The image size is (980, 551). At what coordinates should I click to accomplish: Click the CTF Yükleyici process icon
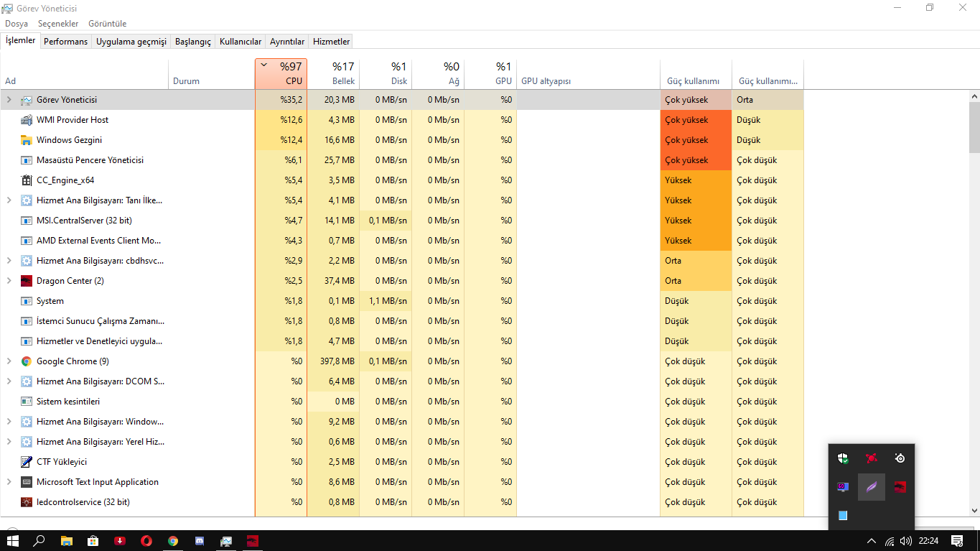point(27,462)
